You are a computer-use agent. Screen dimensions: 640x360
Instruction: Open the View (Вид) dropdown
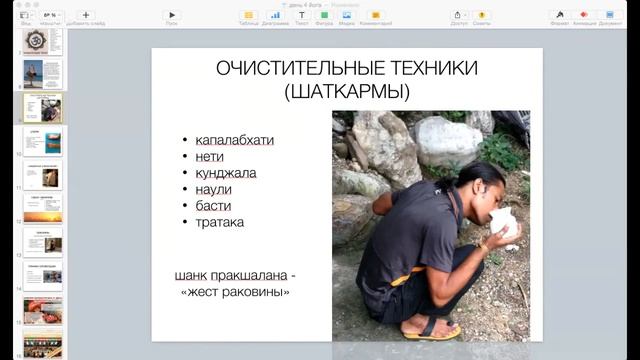(26, 15)
